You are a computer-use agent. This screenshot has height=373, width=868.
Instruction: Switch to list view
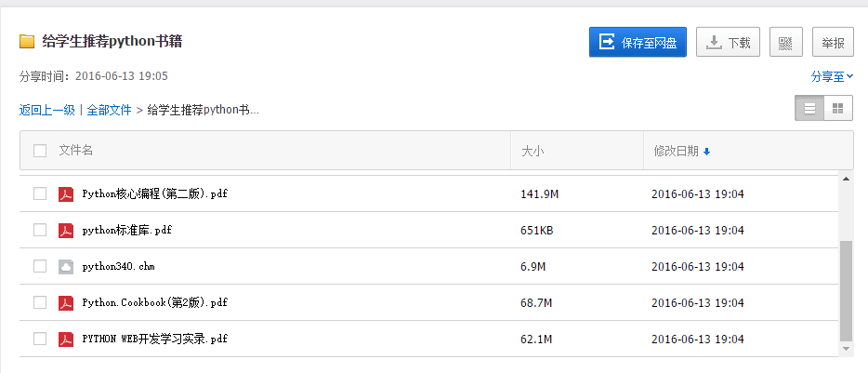coord(809,109)
